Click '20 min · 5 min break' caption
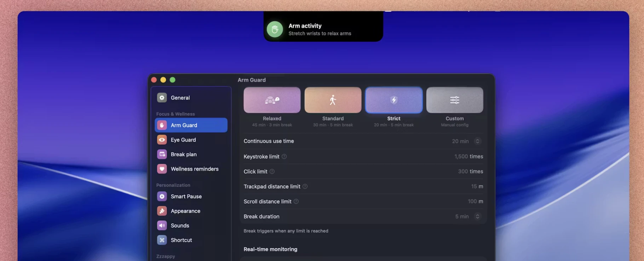Screen dimensions: 644x261 coord(394,125)
